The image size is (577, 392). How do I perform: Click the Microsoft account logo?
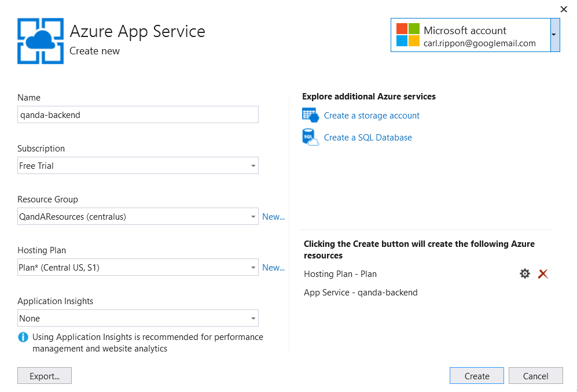[407, 35]
